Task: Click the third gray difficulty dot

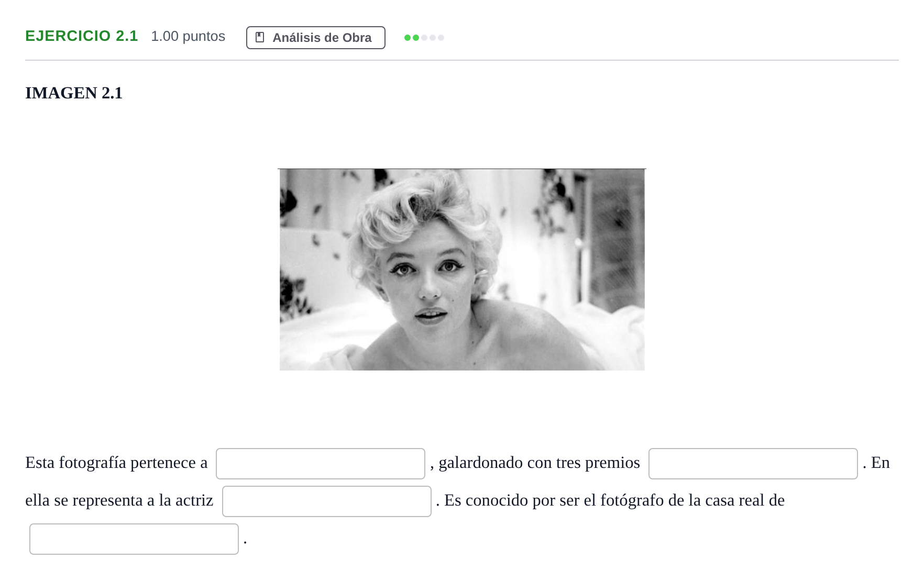Action: 424,38
